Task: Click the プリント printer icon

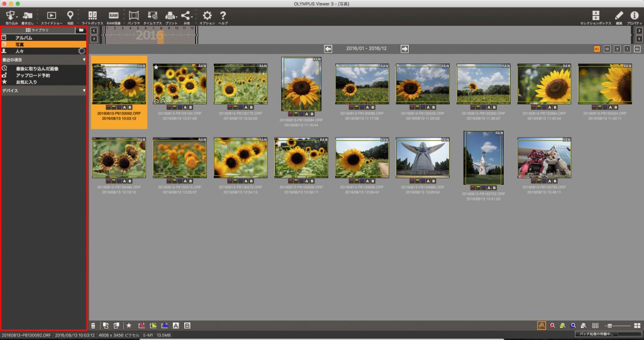Action: click(170, 16)
